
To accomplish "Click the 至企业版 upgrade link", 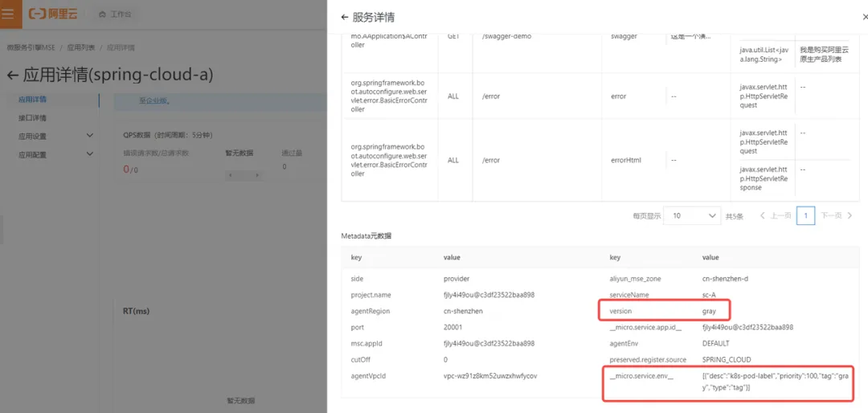I will click(x=154, y=100).
